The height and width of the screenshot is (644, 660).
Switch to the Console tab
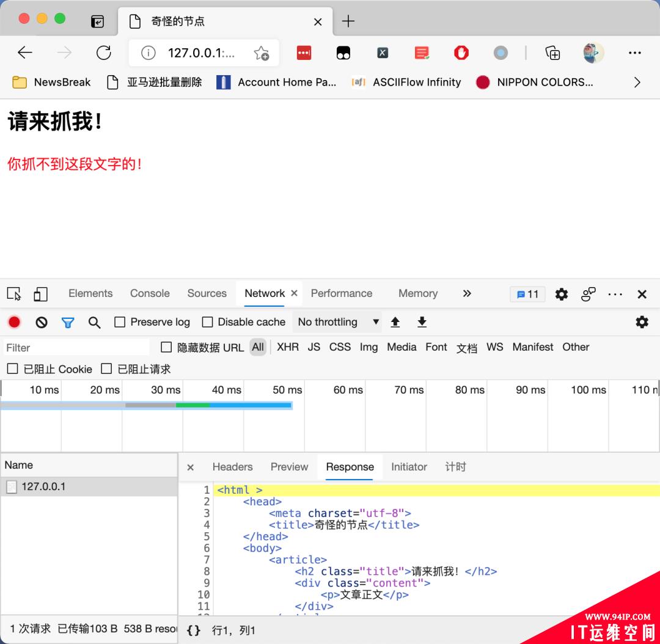tap(150, 293)
